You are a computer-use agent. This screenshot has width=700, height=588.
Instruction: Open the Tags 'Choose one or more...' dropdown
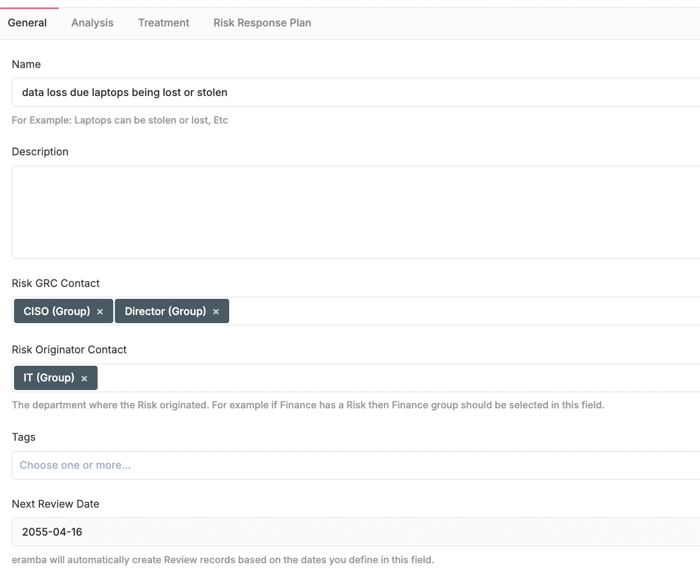pos(356,465)
